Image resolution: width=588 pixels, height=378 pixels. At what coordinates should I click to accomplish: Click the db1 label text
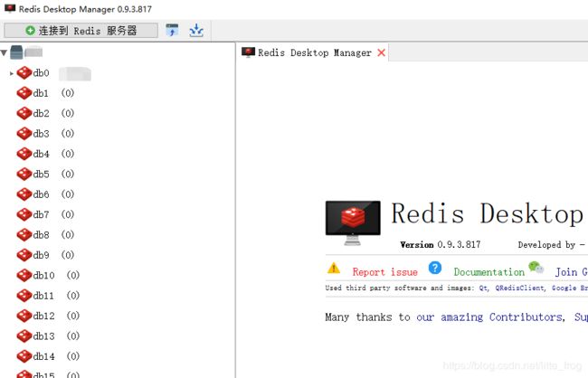point(41,93)
